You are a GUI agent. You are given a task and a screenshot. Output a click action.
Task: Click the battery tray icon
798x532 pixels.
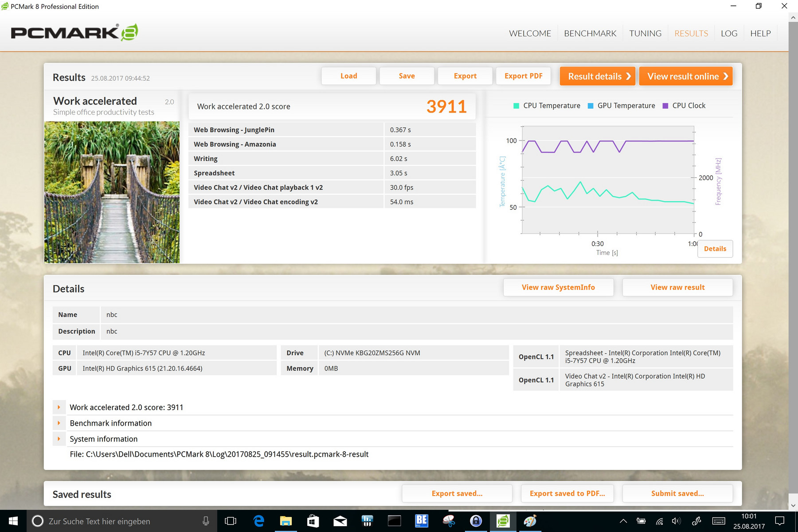641,521
